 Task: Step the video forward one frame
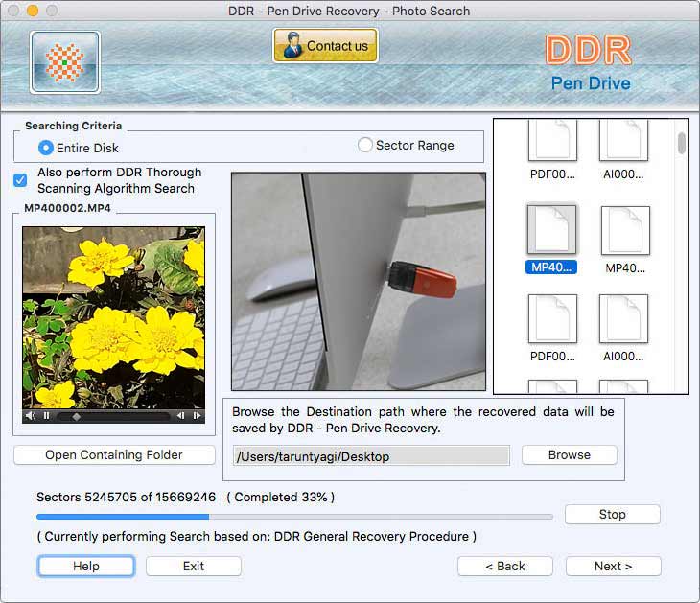(197, 416)
